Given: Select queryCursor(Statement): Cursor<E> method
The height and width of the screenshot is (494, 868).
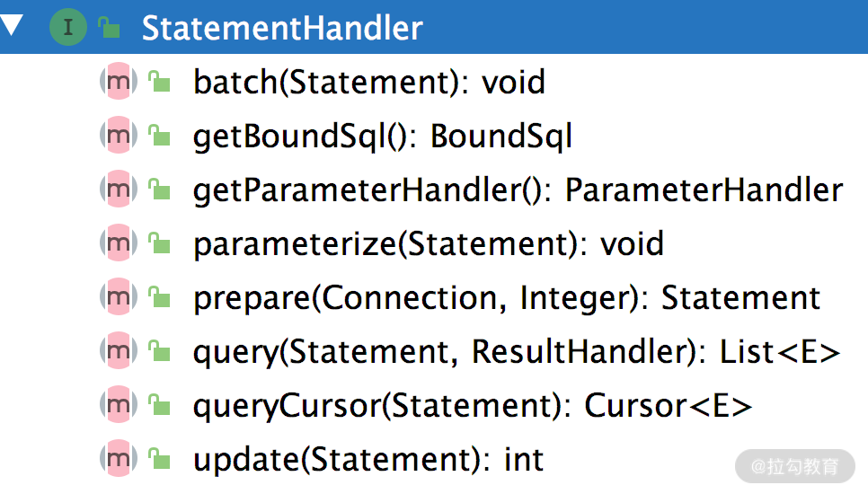Looking at the screenshot, I should 472,406.
